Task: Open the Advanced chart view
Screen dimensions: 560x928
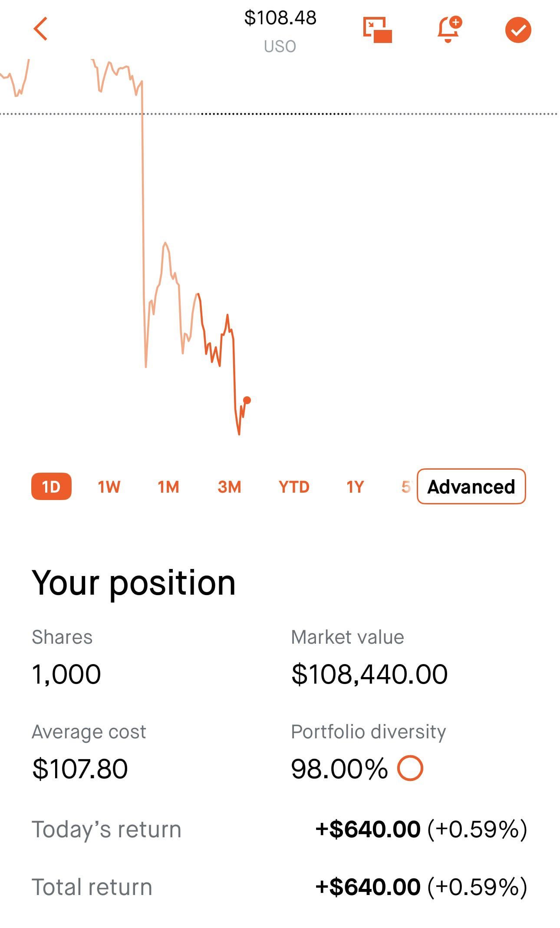Action: click(x=471, y=487)
